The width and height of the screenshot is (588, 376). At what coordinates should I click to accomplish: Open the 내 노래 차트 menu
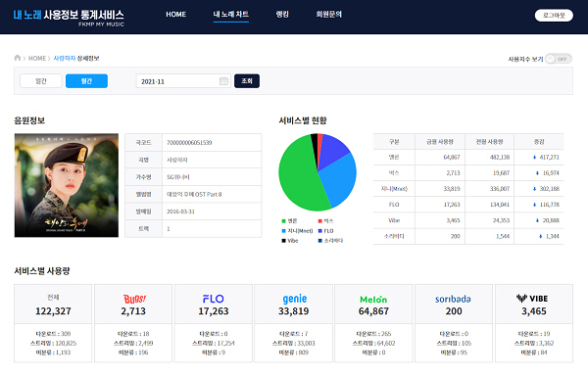(231, 15)
